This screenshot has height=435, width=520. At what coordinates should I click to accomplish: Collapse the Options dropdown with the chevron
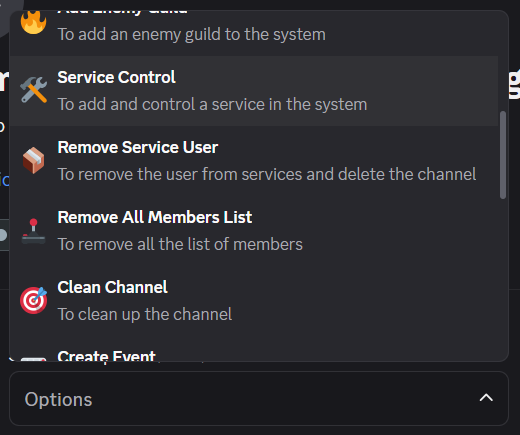click(x=486, y=398)
